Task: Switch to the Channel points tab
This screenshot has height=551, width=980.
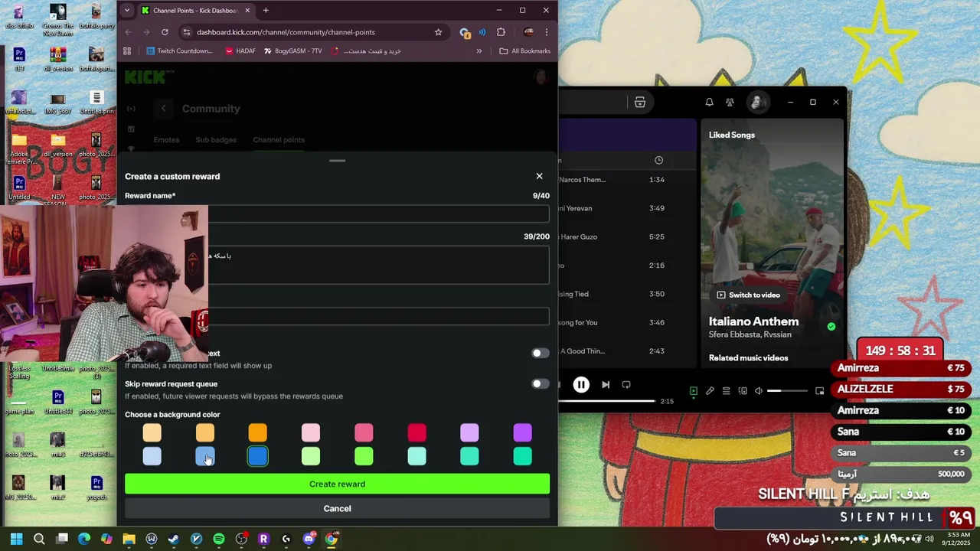Action: tap(279, 140)
